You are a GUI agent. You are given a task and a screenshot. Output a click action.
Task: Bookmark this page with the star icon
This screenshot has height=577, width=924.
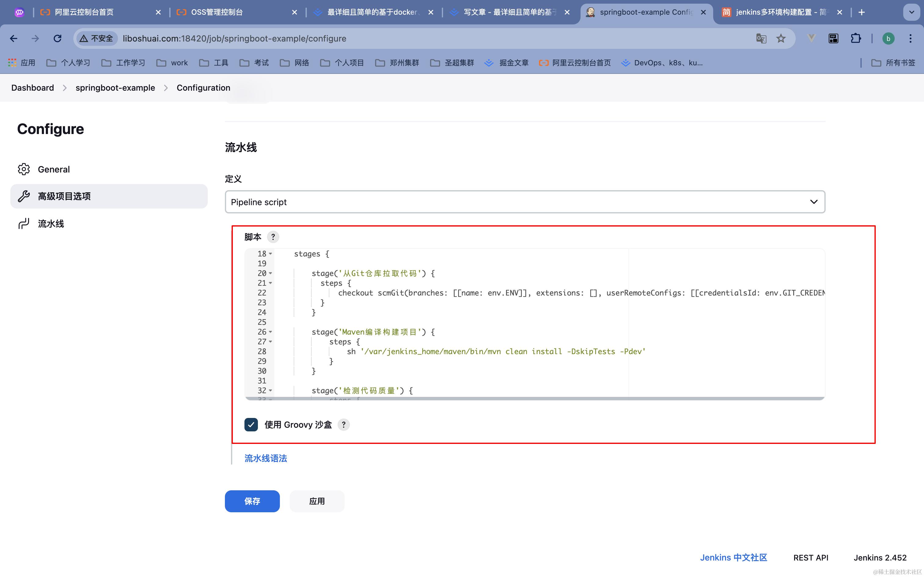pyautogui.click(x=781, y=38)
